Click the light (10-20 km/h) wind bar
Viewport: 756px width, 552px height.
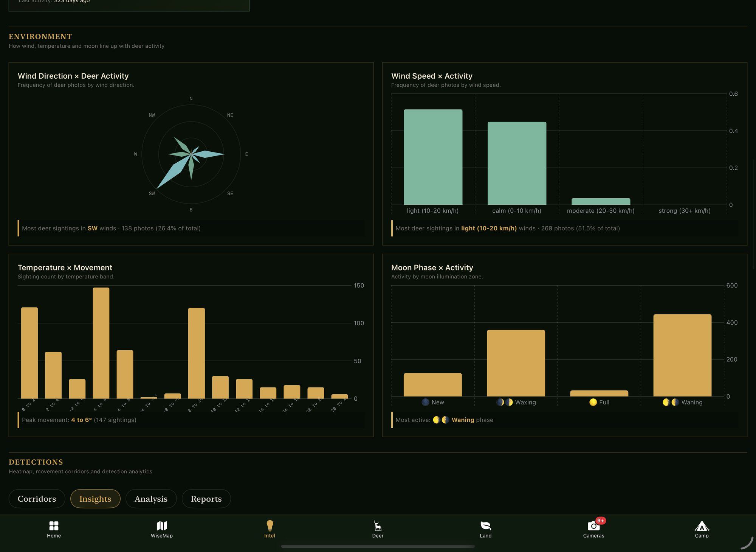(433, 157)
